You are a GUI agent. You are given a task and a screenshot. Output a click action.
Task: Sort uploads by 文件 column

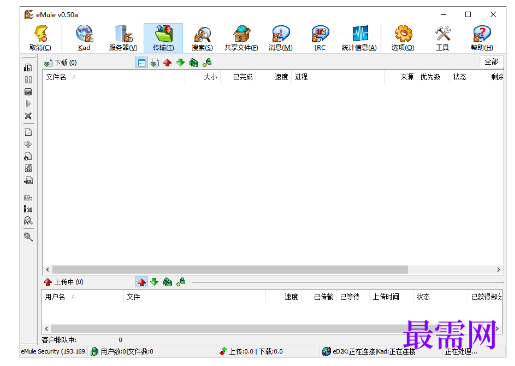(194, 297)
